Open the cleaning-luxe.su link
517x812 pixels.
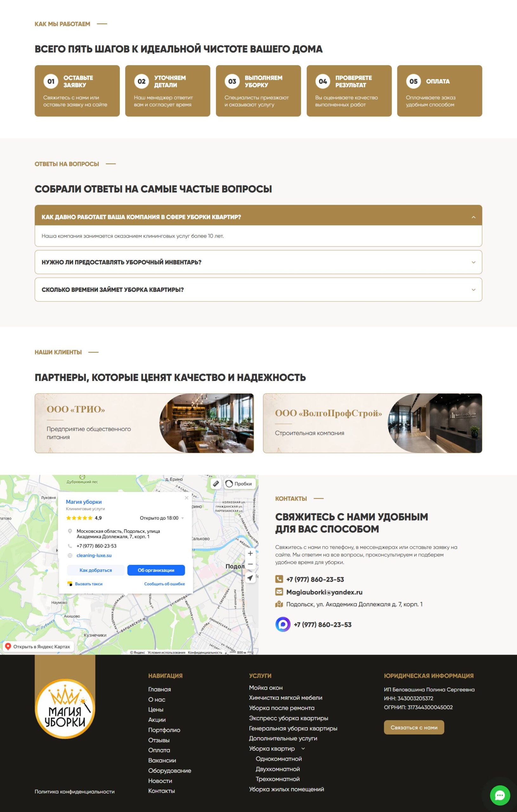(94, 555)
